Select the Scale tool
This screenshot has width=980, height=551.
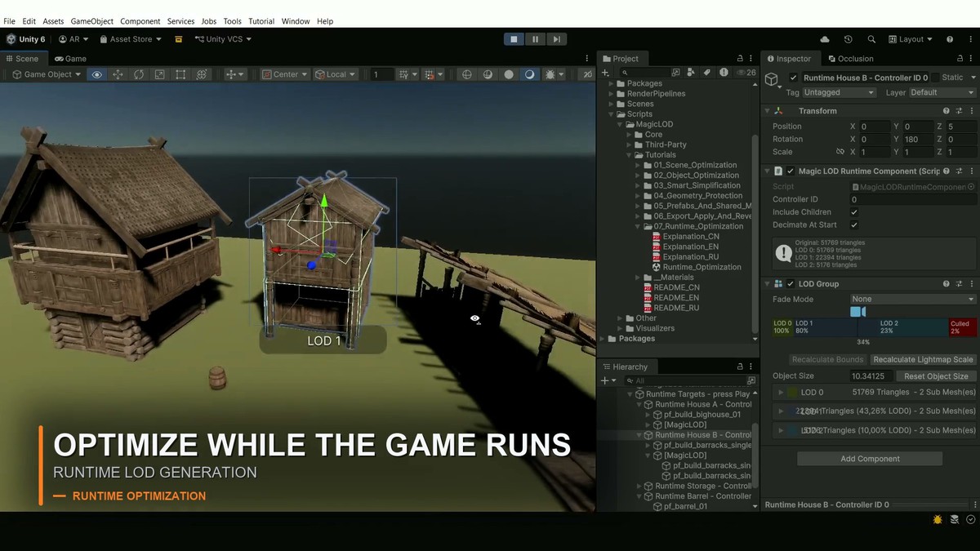(159, 74)
